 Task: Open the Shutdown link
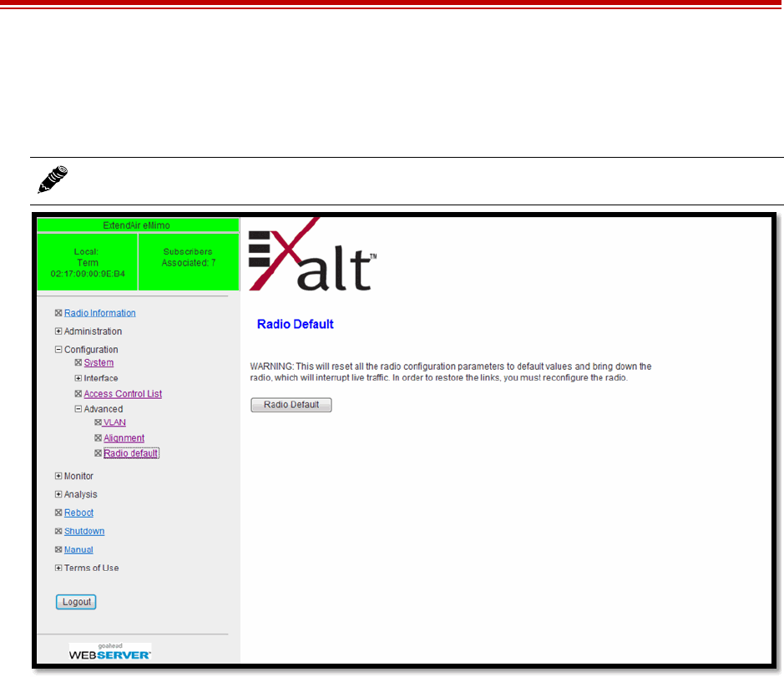(84, 532)
